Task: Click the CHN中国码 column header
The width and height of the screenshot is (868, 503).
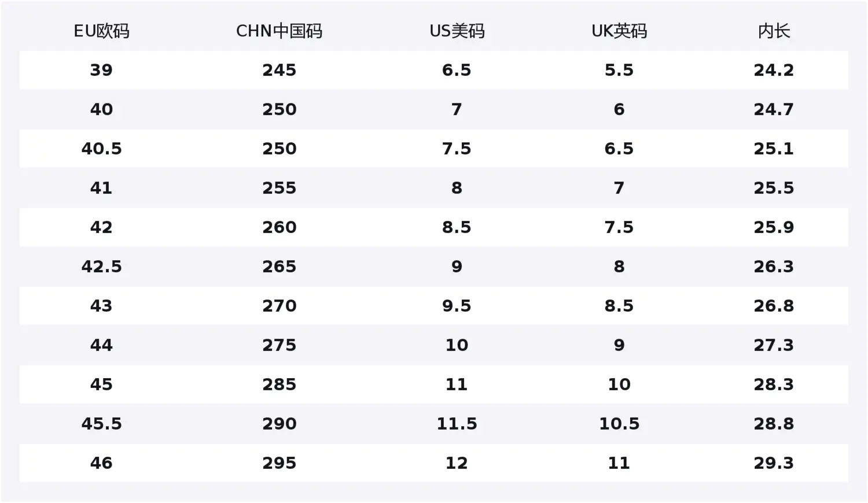Action: click(x=279, y=31)
